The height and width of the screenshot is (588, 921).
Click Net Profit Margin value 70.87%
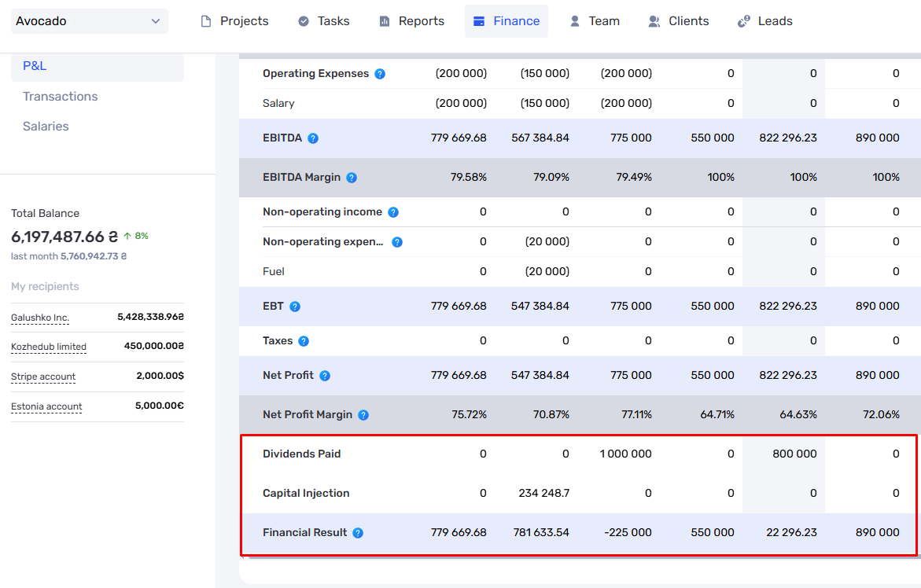(x=551, y=414)
